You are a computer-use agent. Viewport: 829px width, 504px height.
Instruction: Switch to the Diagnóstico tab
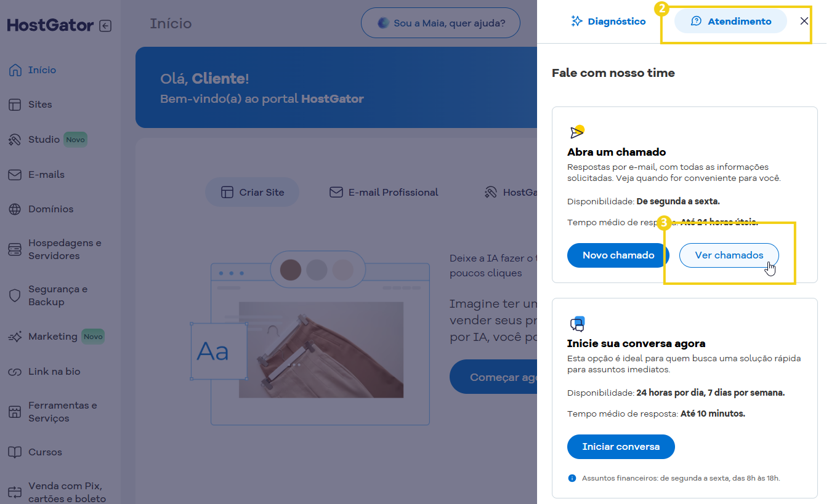click(609, 22)
